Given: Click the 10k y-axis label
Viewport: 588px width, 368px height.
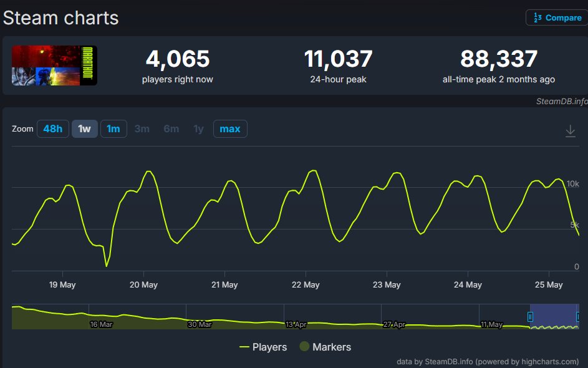Looking at the screenshot, I should click(572, 184).
